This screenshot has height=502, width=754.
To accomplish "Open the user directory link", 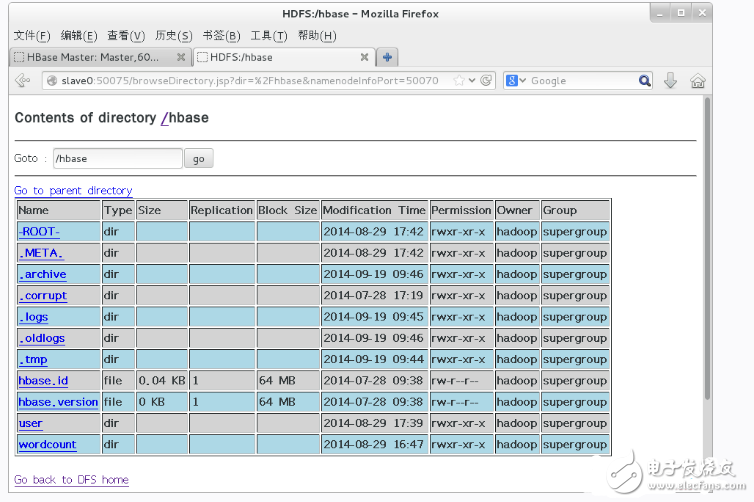I will click(30, 423).
